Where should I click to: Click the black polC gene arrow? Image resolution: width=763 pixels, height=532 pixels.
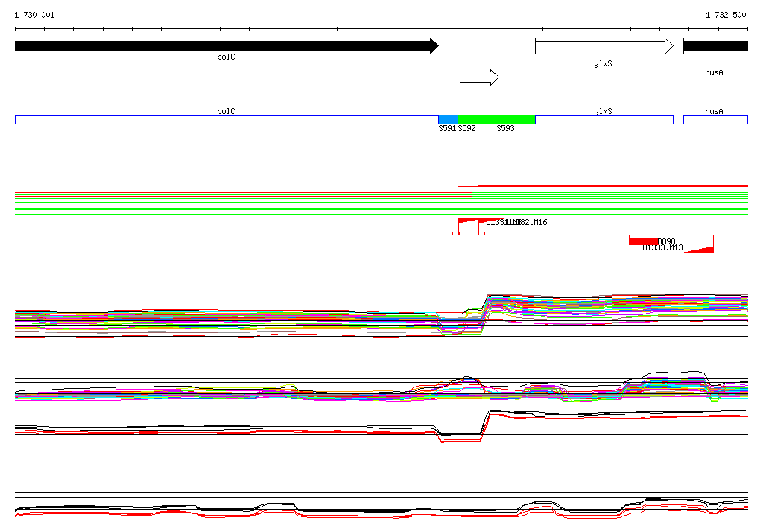pos(227,46)
